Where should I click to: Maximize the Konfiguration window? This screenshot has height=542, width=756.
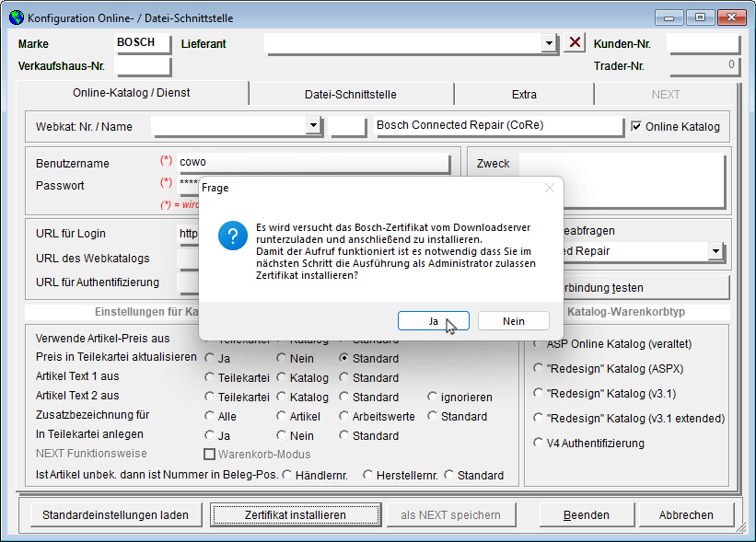tap(700, 17)
